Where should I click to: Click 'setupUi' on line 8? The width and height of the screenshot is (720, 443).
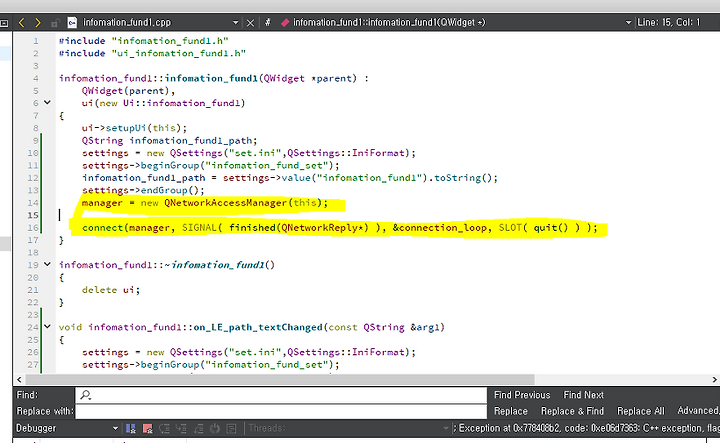[x=126, y=128]
